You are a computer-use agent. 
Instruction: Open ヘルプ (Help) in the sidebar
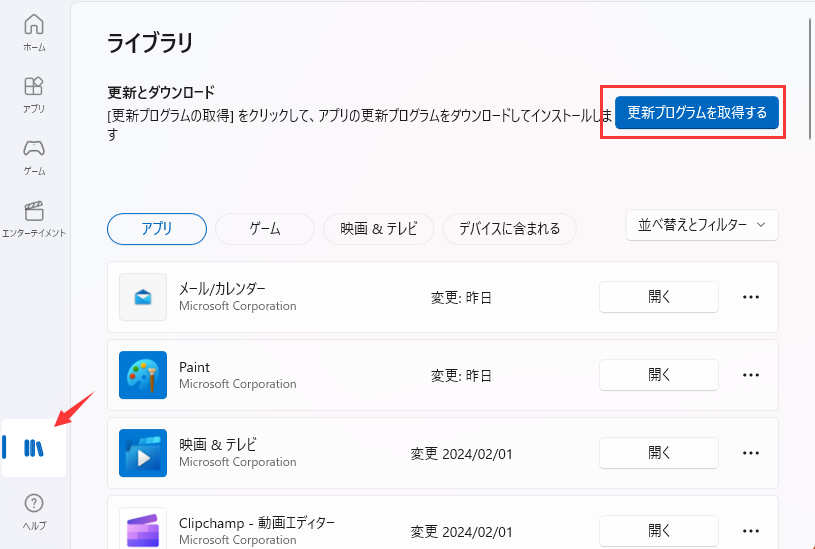pyautogui.click(x=34, y=512)
